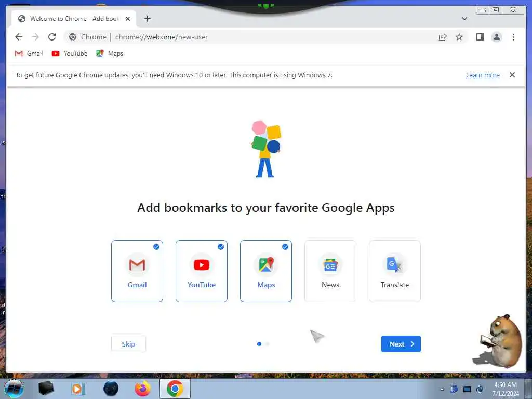Viewport: 532px width, 399px height.
Task: Open the side panel icon
Action: 480,37
